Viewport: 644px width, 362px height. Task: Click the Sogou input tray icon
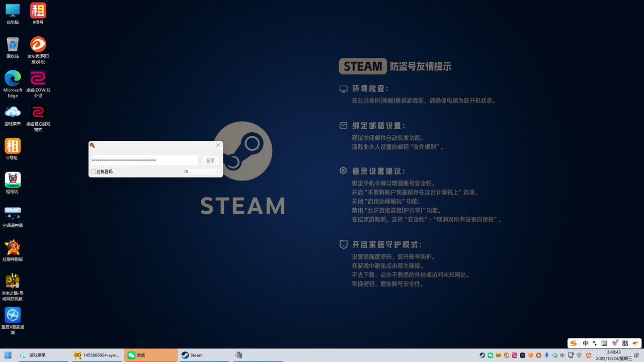coord(589,355)
